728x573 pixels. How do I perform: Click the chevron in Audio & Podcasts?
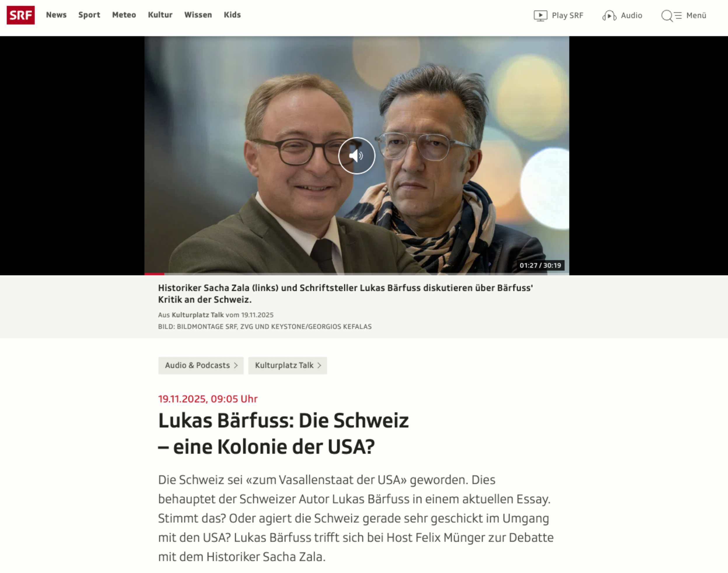(x=236, y=365)
